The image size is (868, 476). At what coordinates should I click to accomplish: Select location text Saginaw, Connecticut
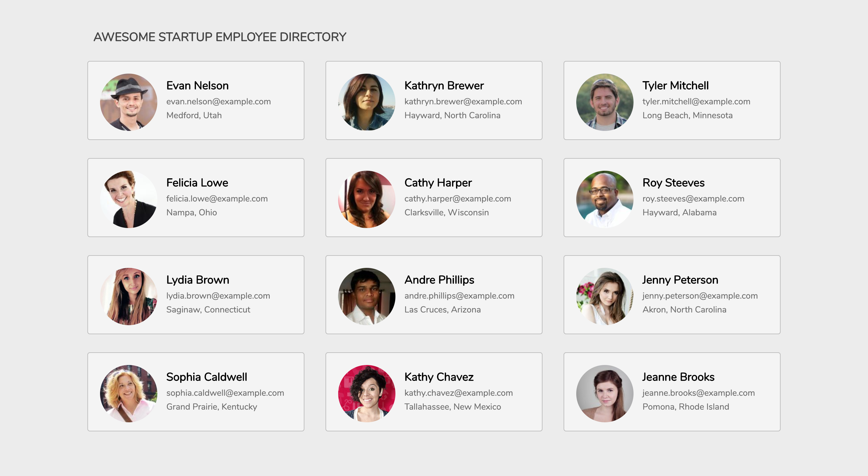pyautogui.click(x=209, y=310)
